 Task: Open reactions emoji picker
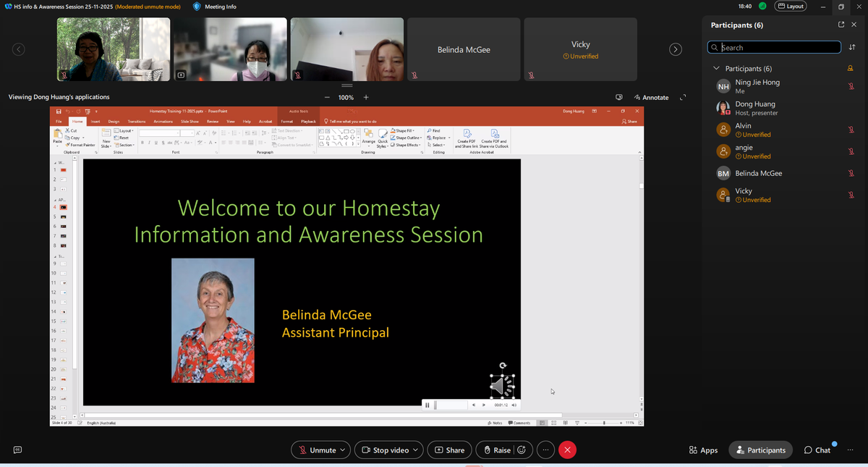[522, 450]
